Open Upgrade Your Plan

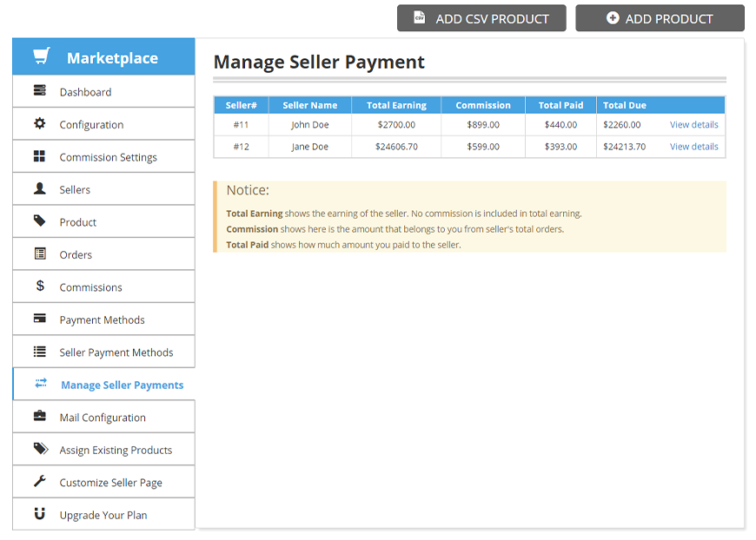(103, 515)
